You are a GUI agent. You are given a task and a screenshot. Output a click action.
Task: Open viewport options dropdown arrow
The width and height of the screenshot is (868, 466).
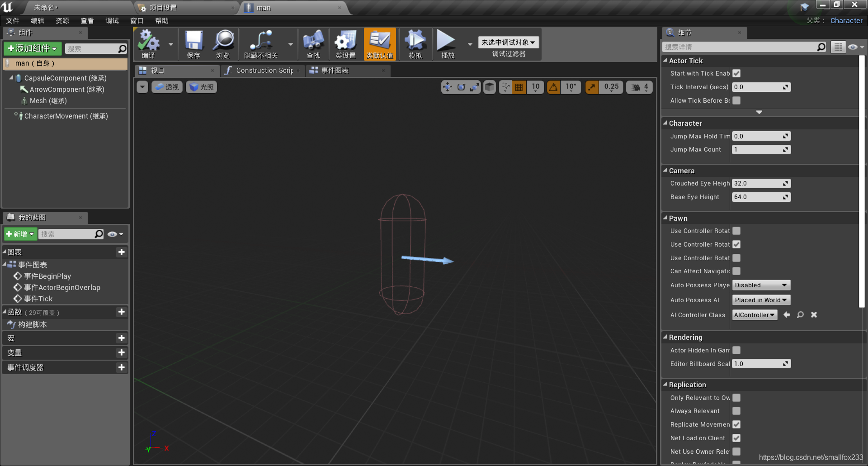click(142, 87)
